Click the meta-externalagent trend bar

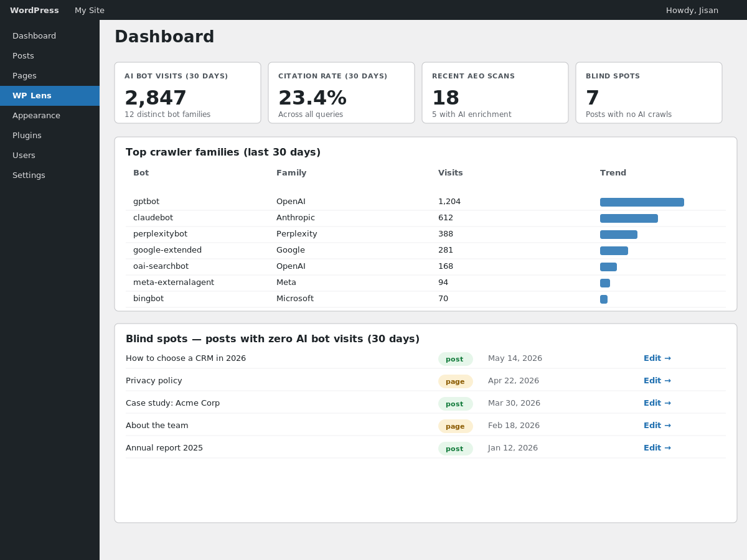click(605, 283)
